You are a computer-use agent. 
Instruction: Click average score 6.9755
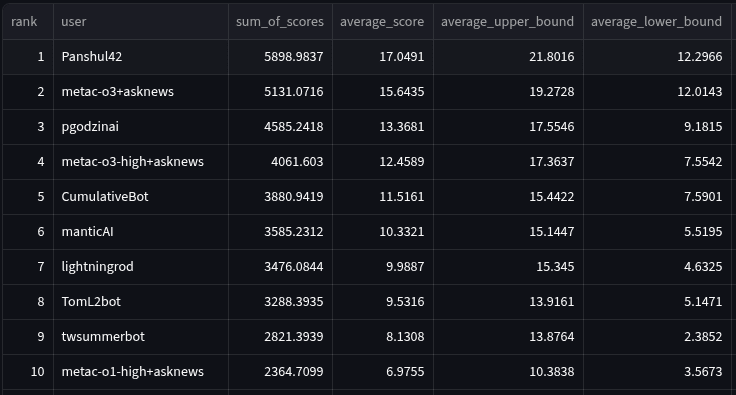coord(383,372)
